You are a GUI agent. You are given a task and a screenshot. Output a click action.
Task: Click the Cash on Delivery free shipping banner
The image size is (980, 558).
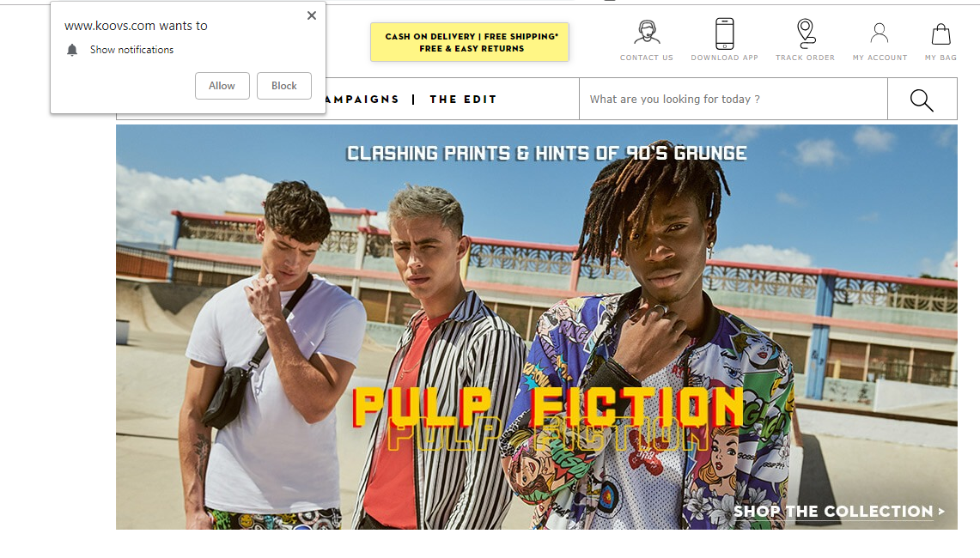click(x=469, y=42)
